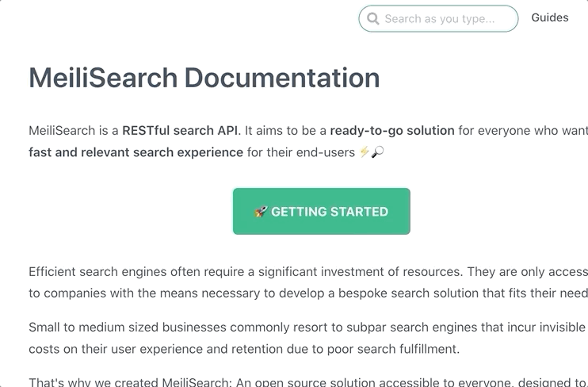Click the magnifier icon in the search box
Image resolution: width=588 pixels, height=387 pixels.
[373, 19]
